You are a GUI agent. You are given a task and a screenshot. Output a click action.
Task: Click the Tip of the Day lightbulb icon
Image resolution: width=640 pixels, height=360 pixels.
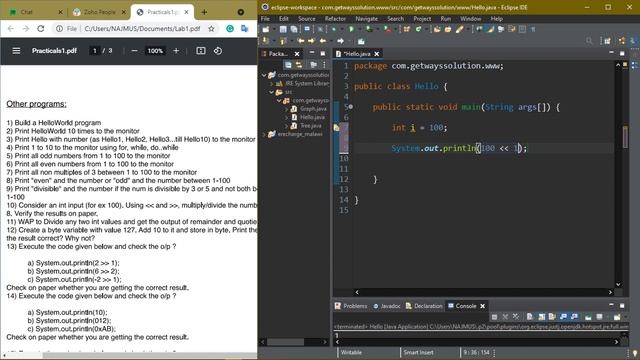(x=635, y=353)
